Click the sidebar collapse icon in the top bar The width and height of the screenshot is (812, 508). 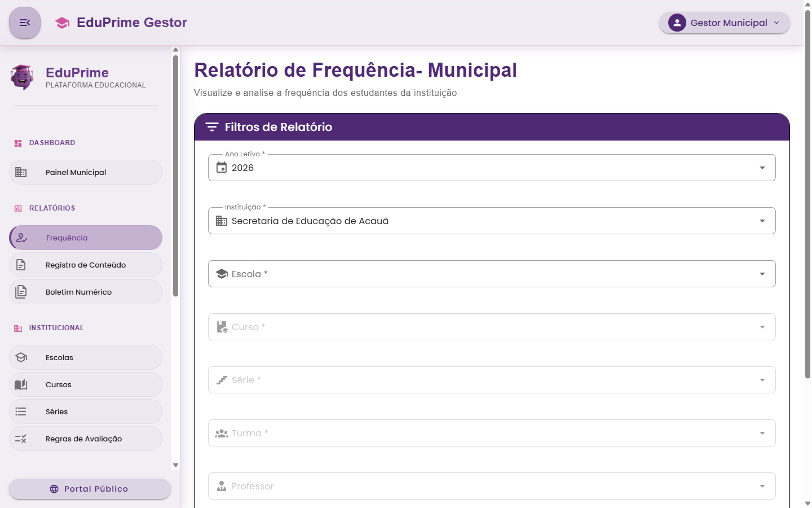24,23
